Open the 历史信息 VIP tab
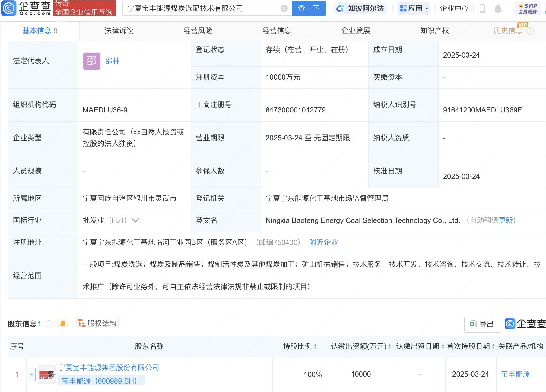Screen dimensions: 546x392 [508, 31]
